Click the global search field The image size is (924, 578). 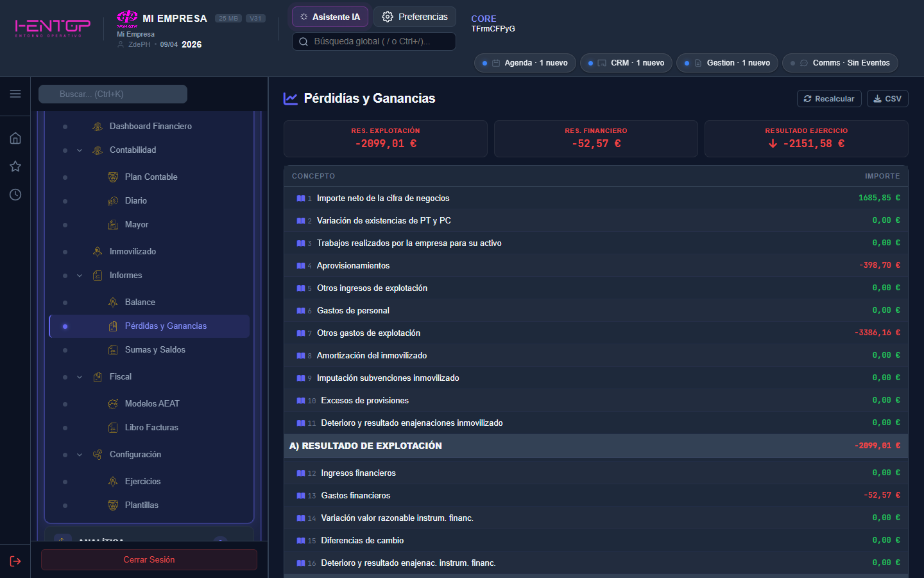373,42
